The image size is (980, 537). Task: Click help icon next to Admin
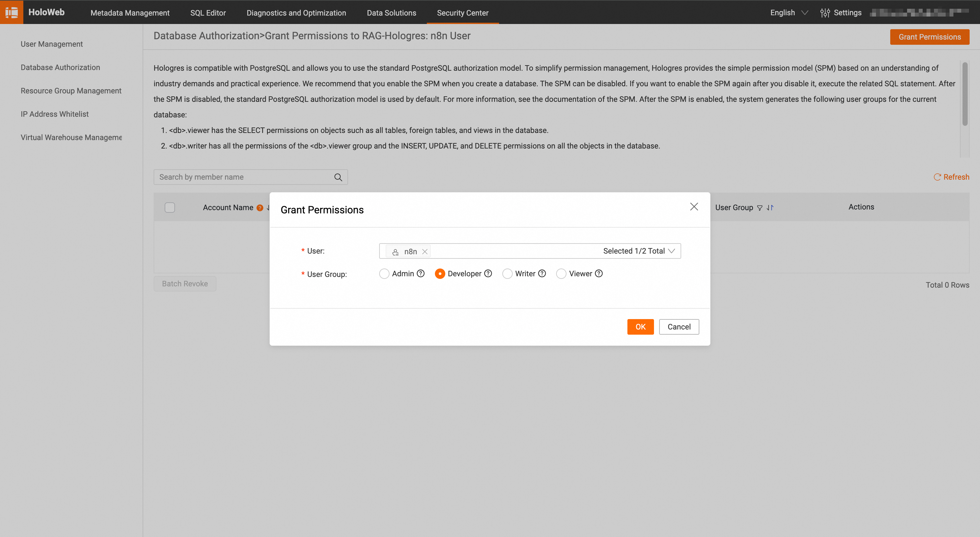pos(421,273)
